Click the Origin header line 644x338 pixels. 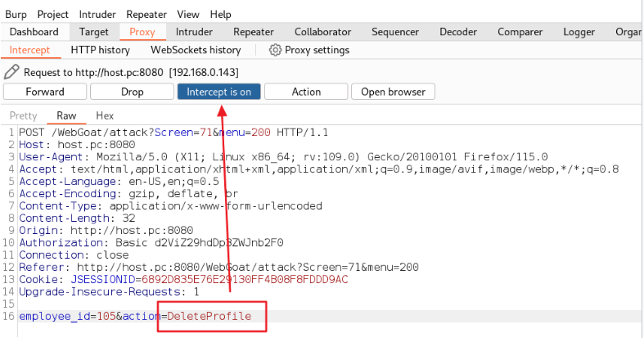tap(106, 231)
